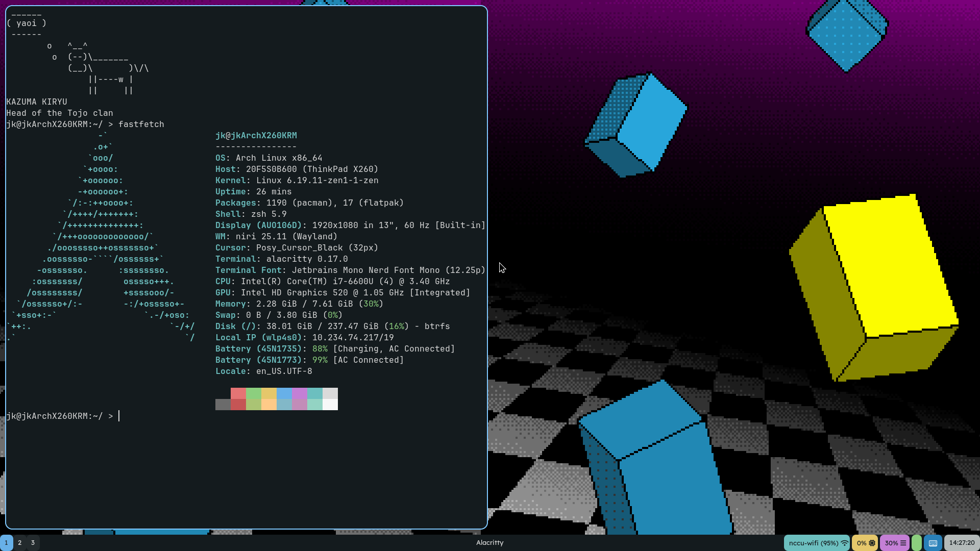Click the Cursor 'Posy_Cursor_Black' line
The image size is (980, 551).
(297, 248)
